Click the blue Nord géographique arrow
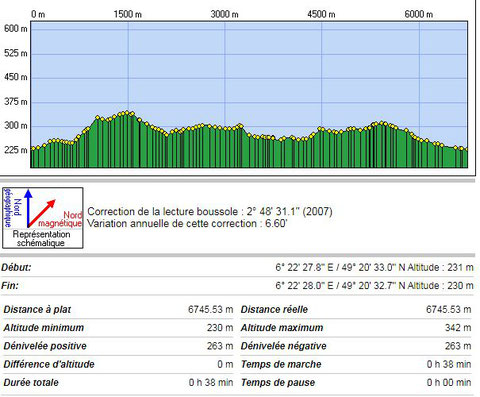This screenshot has height=397, width=480. coord(29,208)
